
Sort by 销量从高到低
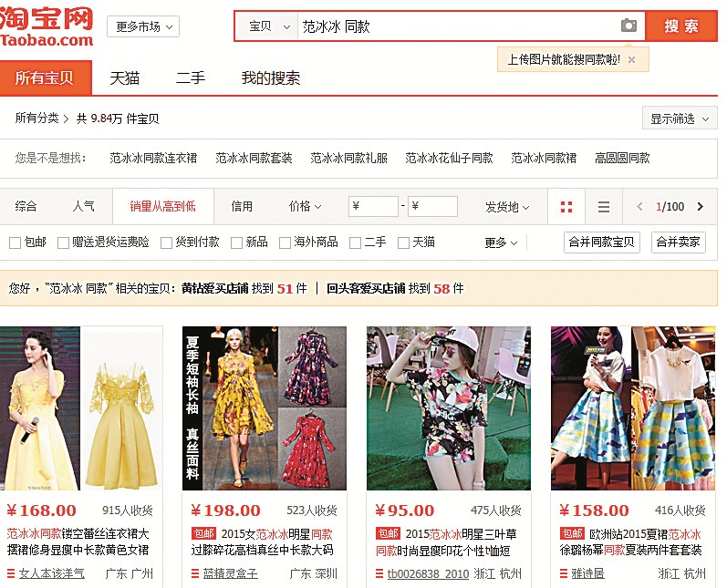click(x=162, y=206)
